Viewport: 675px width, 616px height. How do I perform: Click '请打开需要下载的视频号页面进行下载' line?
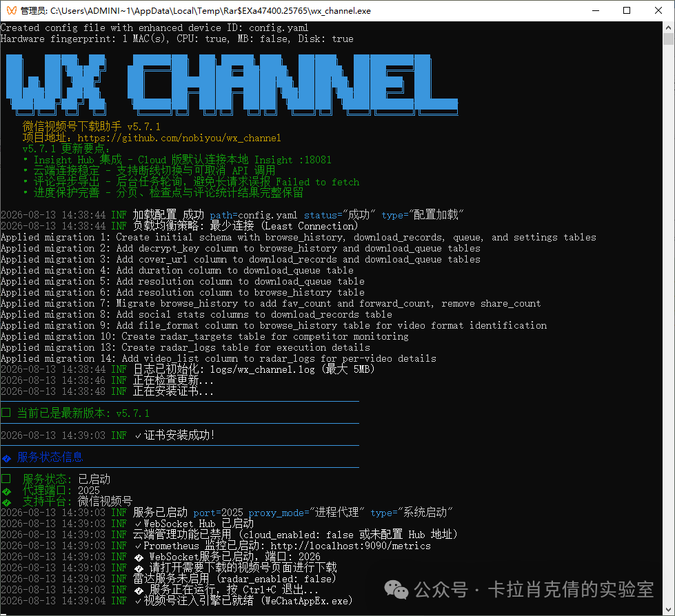169,567
